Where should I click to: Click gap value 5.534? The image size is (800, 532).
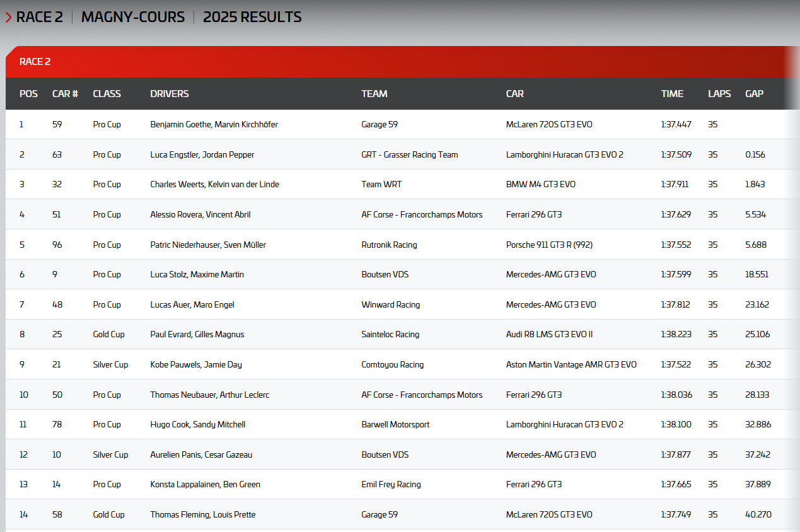click(x=756, y=215)
